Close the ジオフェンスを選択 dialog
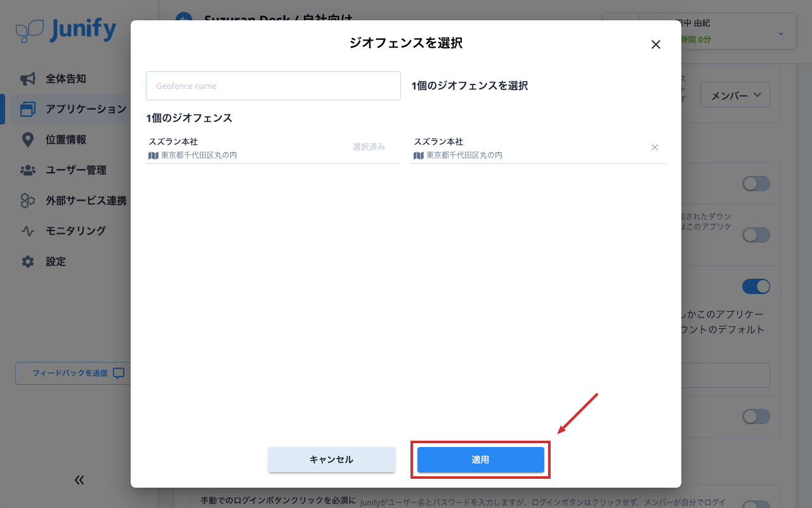The width and height of the screenshot is (812, 508). (x=656, y=44)
